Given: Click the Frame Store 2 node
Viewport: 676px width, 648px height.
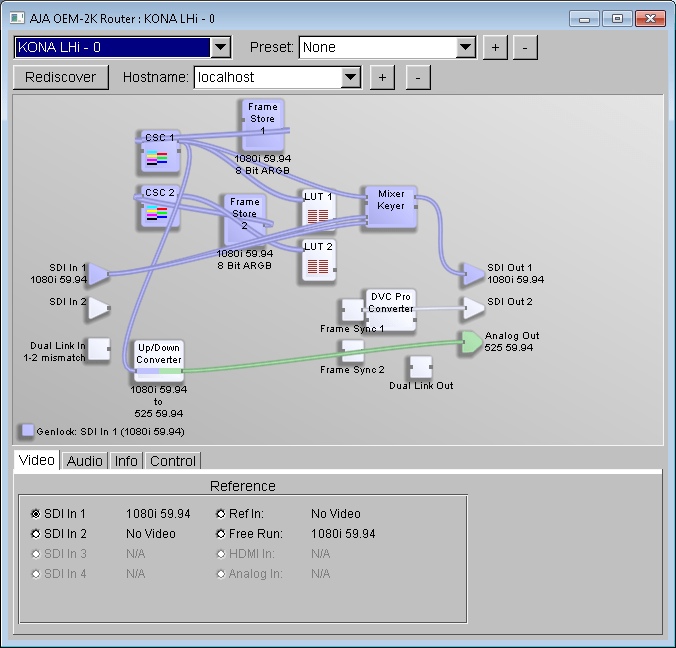Looking at the screenshot, I should pyautogui.click(x=244, y=220).
